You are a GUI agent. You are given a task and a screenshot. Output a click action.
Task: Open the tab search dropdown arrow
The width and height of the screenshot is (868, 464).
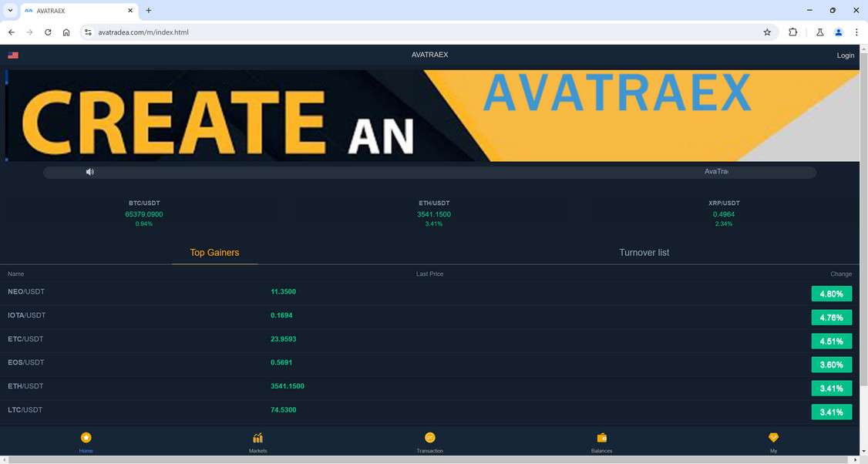pos(10,10)
